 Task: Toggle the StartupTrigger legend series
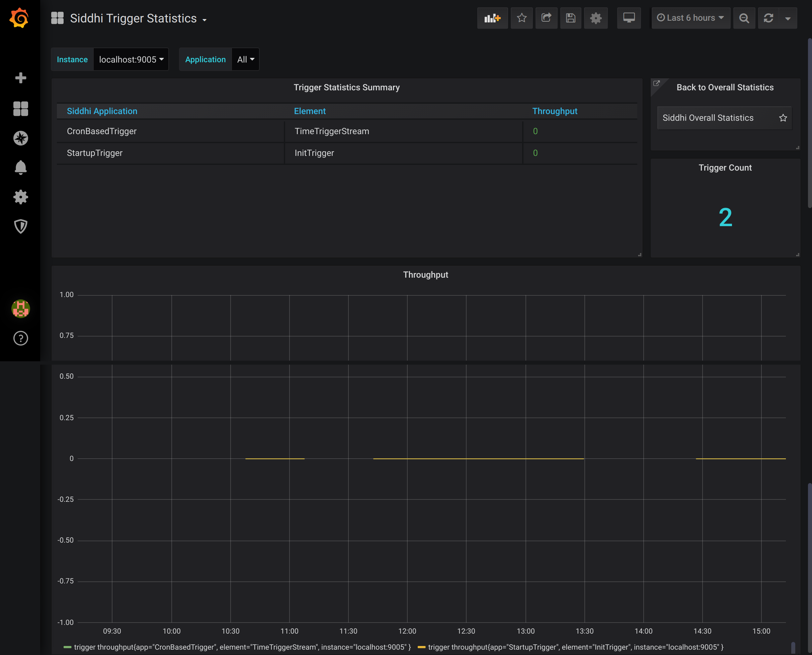(576, 647)
